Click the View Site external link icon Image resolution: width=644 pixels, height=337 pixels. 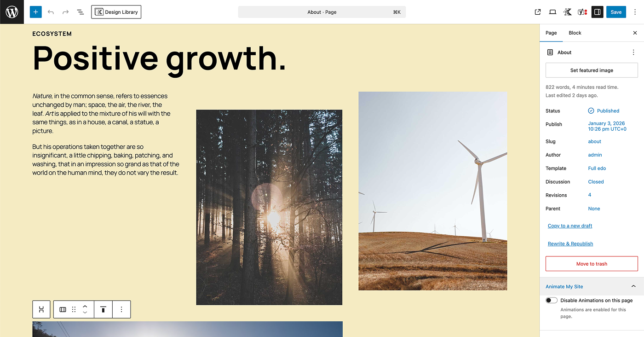[537, 12]
